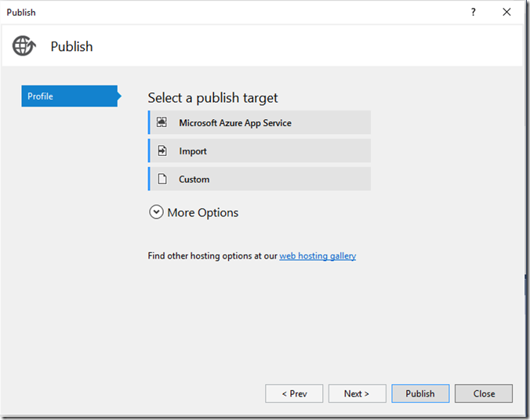Go back with the < Prev button
Image resolution: width=530 pixels, height=420 pixels.
click(294, 393)
